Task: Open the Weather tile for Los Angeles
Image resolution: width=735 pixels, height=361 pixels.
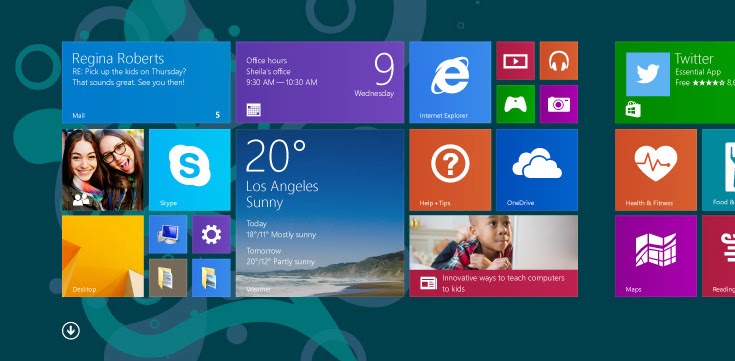Action: [320, 213]
